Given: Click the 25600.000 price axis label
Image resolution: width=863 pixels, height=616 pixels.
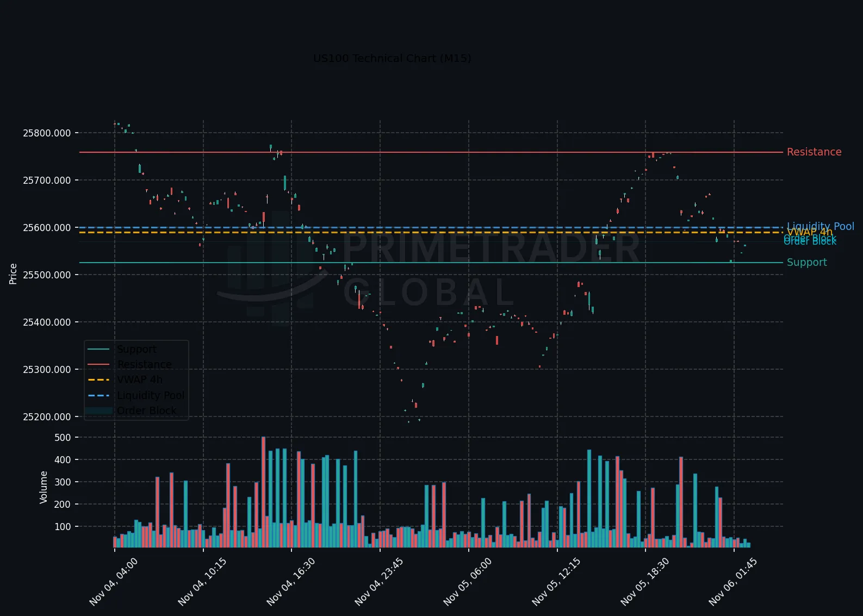Looking at the screenshot, I should 47,228.
